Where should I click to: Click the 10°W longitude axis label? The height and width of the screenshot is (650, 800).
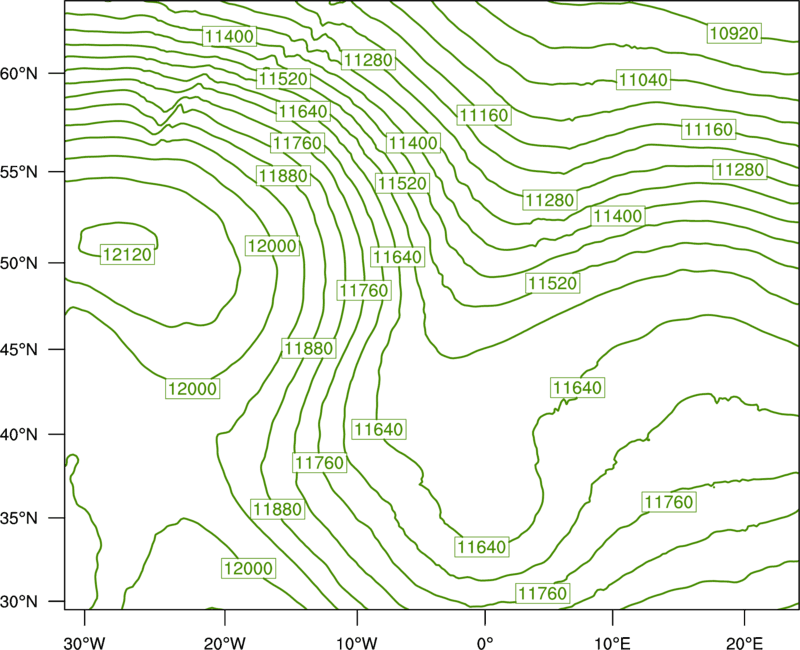point(357,643)
